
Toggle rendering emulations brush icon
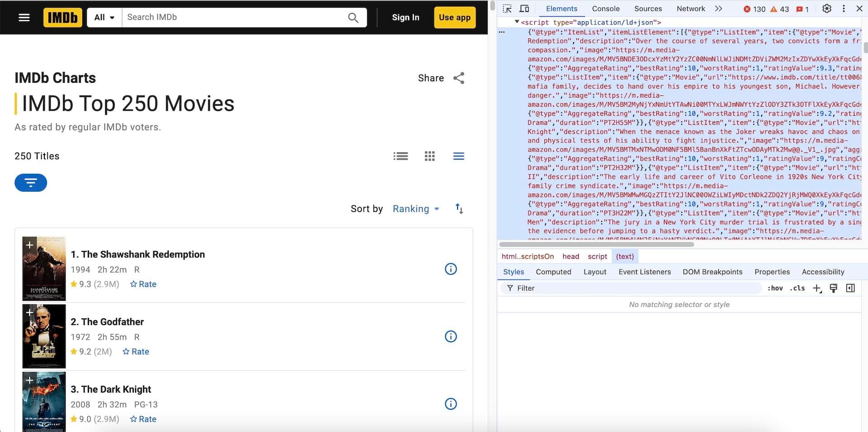click(x=834, y=288)
